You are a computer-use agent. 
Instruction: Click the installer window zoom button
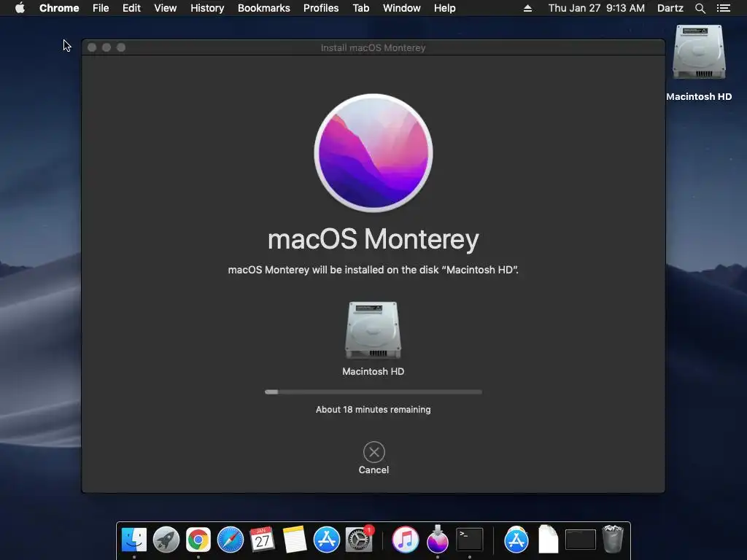pyautogui.click(x=121, y=47)
